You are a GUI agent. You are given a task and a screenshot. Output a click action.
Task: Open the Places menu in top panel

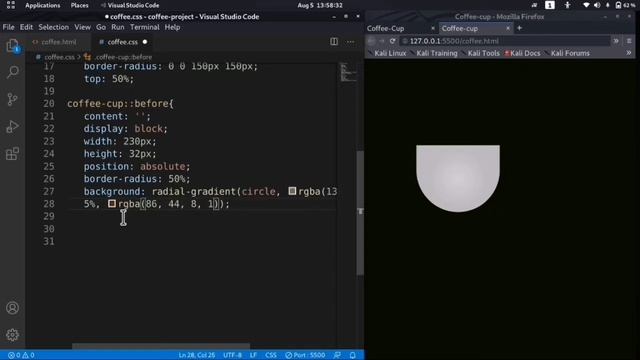pos(79,5)
